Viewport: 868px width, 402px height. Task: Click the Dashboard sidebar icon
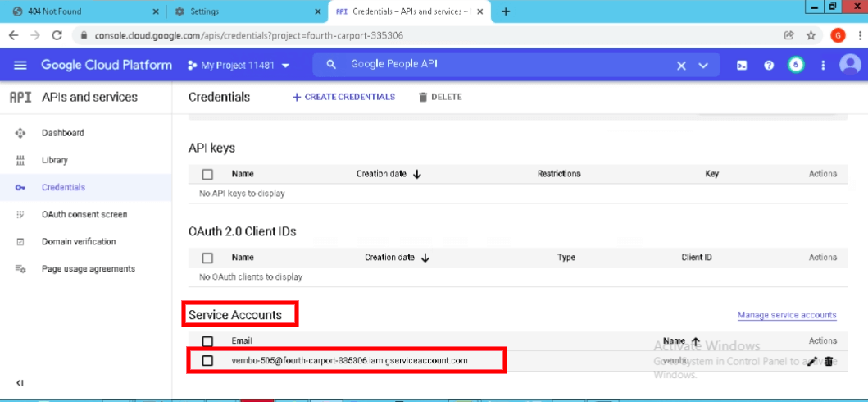[x=20, y=133]
